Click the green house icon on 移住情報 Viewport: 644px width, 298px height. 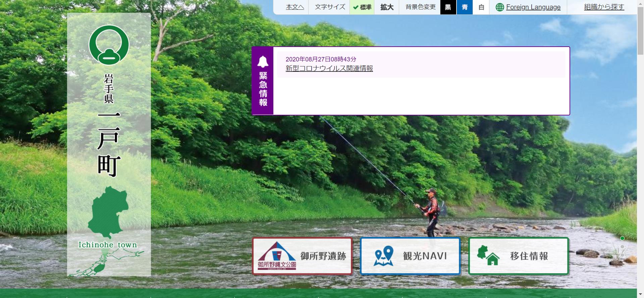point(488,256)
